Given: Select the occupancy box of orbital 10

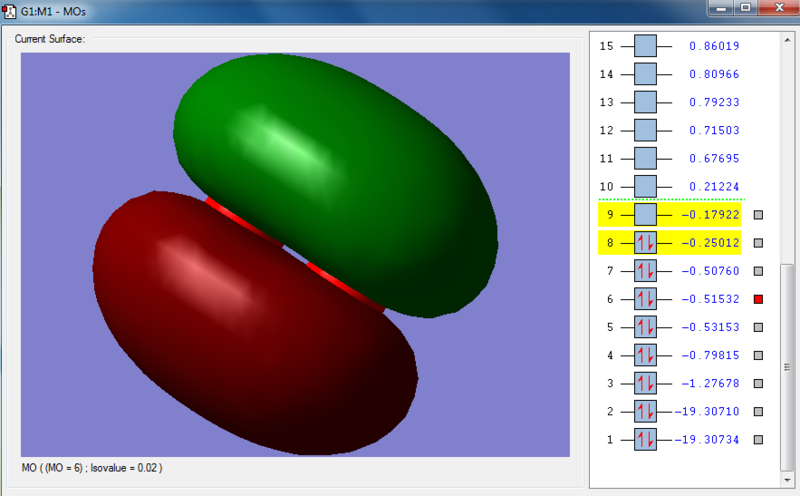Looking at the screenshot, I should pyautogui.click(x=645, y=186).
